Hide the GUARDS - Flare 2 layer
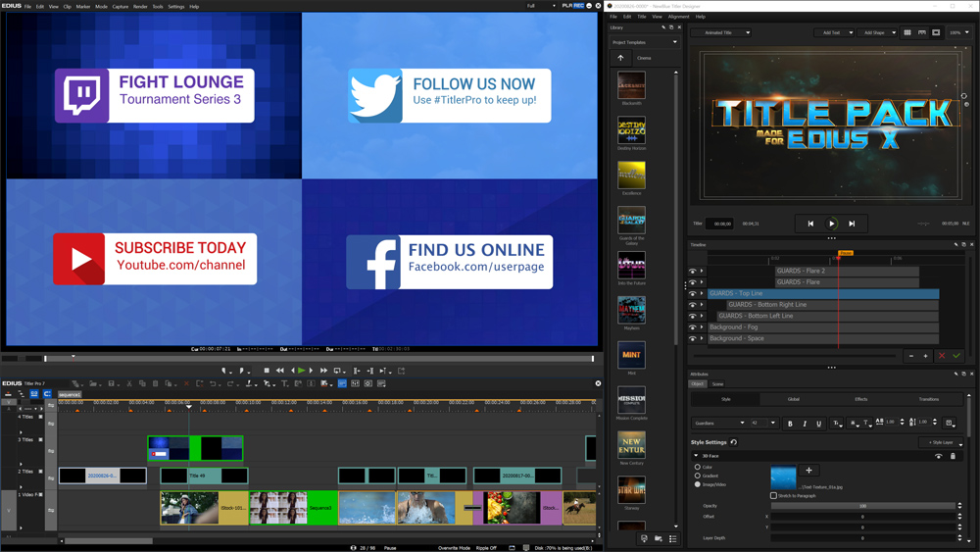980x552 pixels. (693, 271)
